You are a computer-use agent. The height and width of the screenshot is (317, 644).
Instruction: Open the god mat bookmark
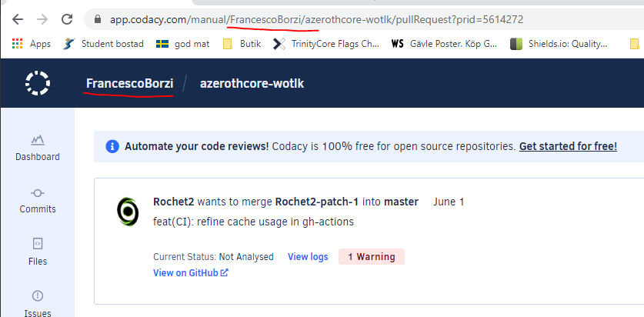(x=183, y=44)
